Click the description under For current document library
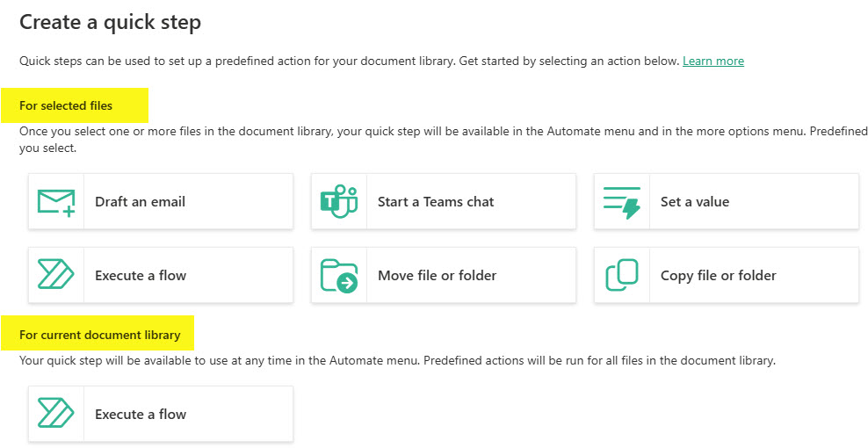 click(397, 361)
